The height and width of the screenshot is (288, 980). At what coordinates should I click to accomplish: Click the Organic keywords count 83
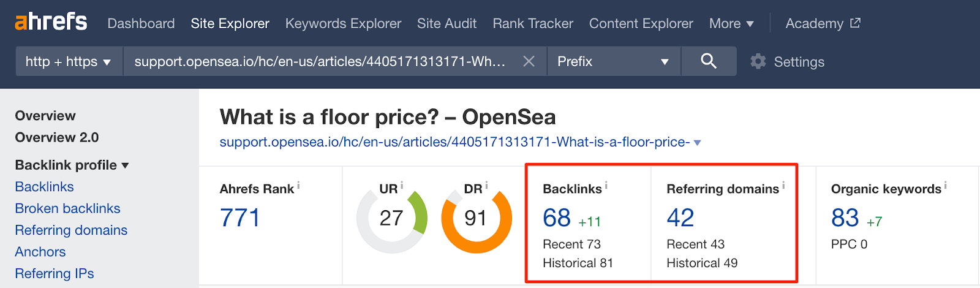click(845, 218)
